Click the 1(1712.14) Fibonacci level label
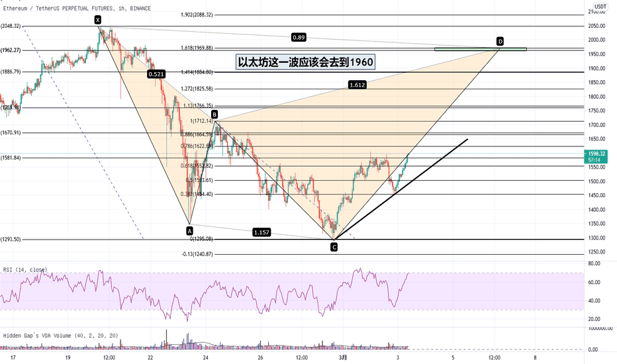617x364 pixels. 201,121
